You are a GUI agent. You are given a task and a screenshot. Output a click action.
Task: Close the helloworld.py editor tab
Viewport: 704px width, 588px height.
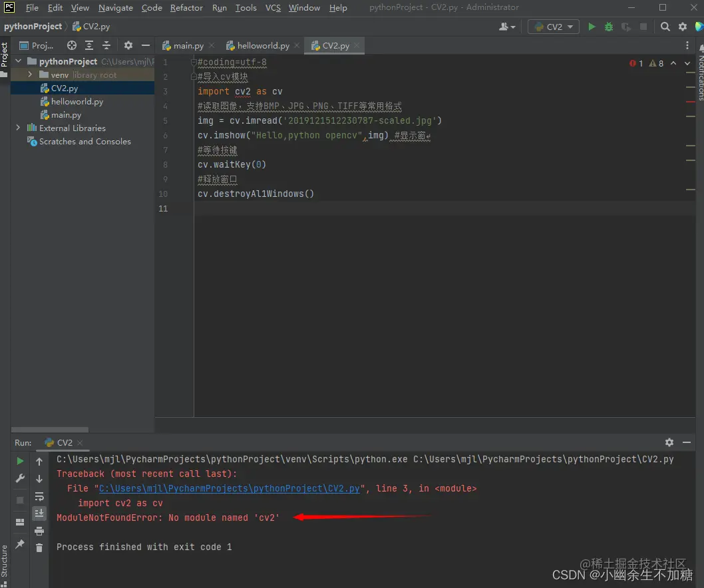pos(297,46)
